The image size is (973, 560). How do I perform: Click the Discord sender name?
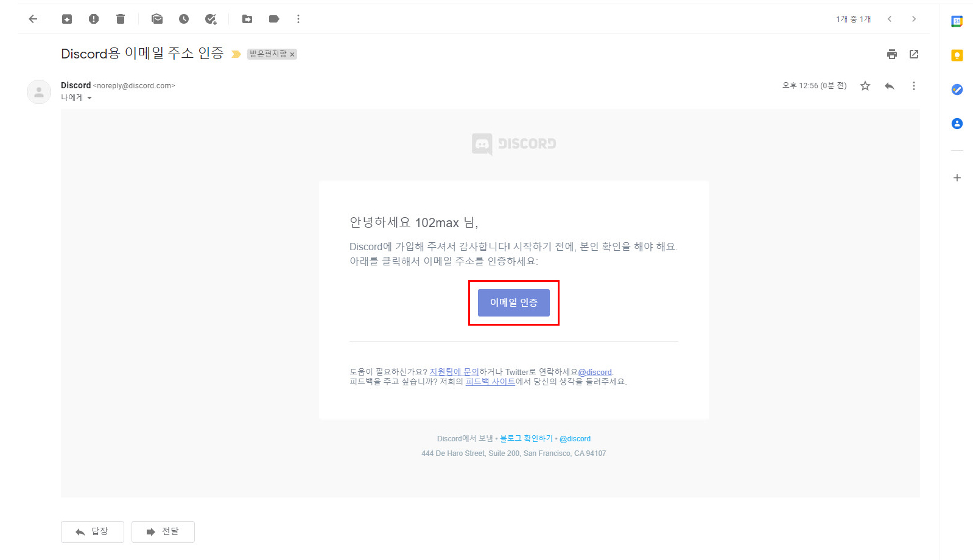pyautogui.click(x=76, y=85)
